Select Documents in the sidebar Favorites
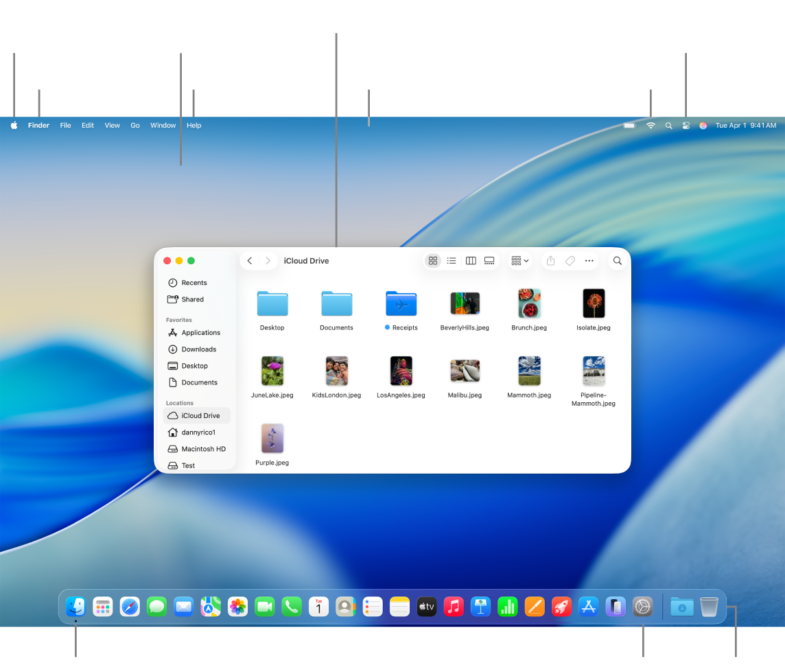 click(197, 382)
